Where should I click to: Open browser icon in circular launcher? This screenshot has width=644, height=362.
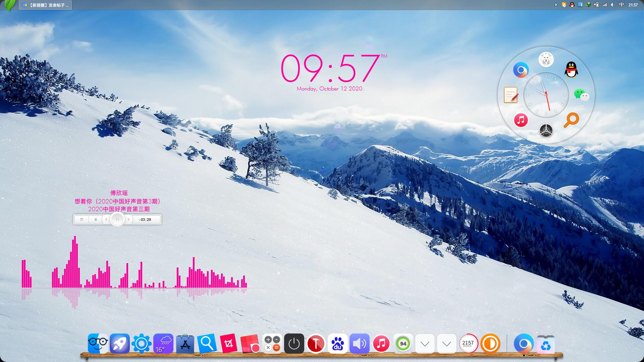tap(521, 70)
